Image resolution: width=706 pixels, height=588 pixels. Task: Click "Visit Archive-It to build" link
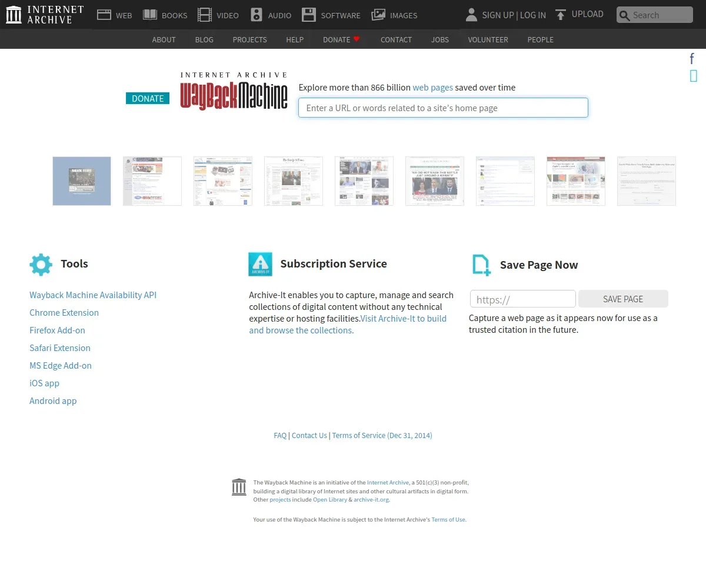coord(404,319)
